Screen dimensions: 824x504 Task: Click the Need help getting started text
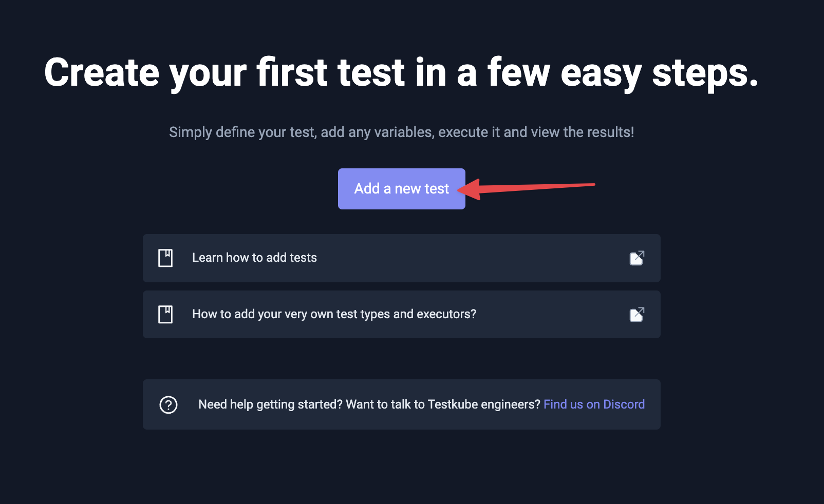pos(270,404)
